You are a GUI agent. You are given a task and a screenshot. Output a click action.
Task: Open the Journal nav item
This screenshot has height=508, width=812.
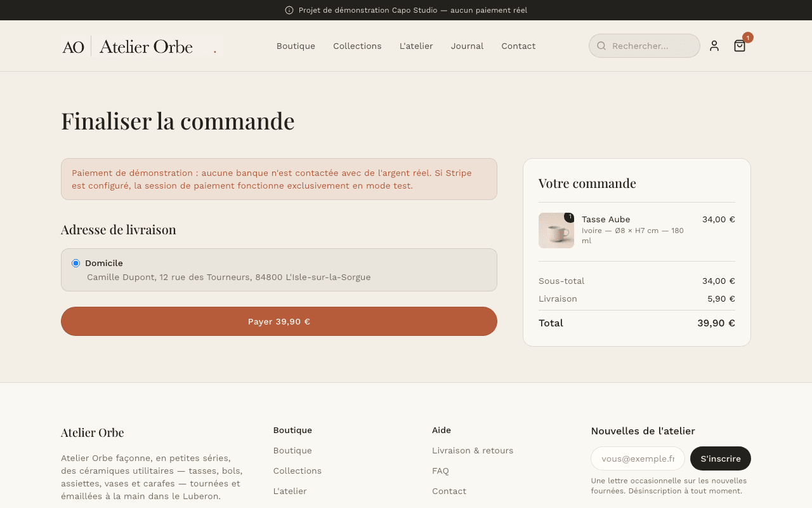(467, 46)
